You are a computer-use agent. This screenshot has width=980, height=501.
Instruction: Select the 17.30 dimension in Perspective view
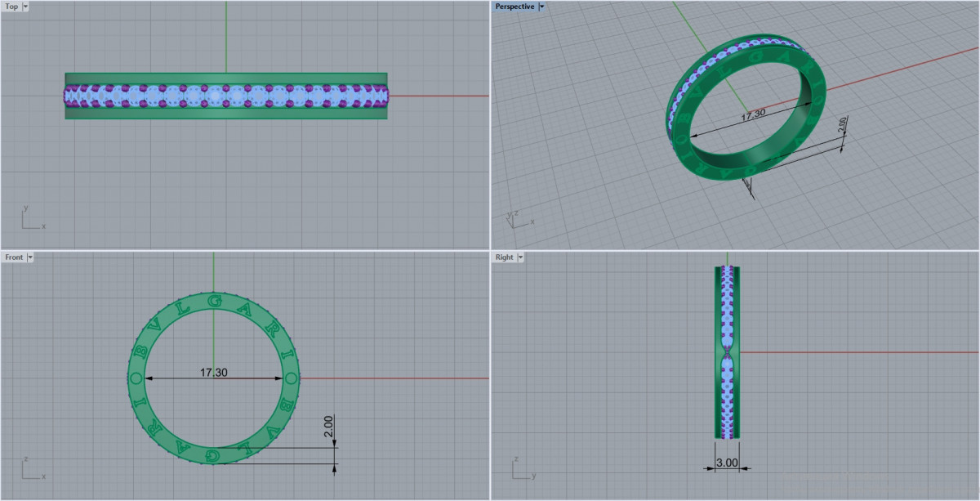click(x=752, y=116)
